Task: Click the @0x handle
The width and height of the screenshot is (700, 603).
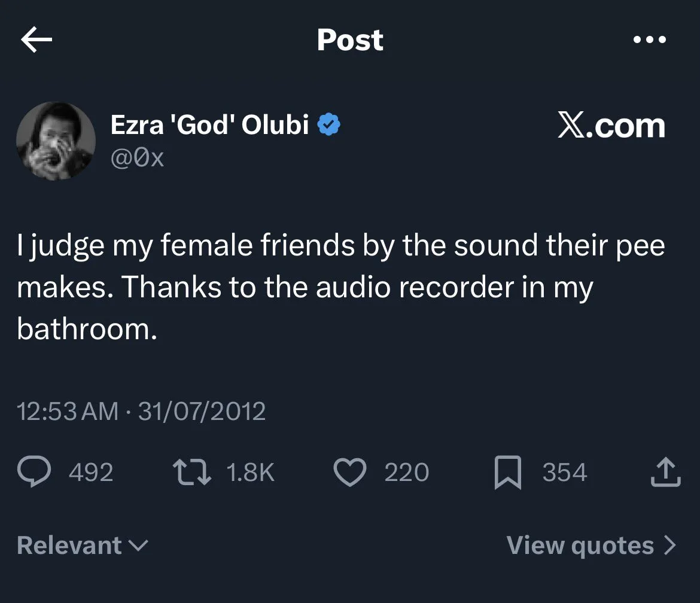Action: pyautogui.click(x=137, y=158)
